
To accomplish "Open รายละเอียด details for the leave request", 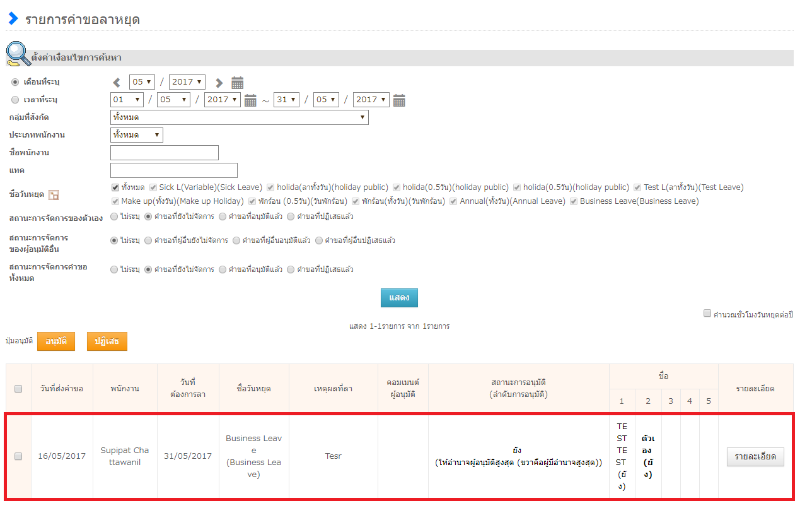I will tap(755, 457).
